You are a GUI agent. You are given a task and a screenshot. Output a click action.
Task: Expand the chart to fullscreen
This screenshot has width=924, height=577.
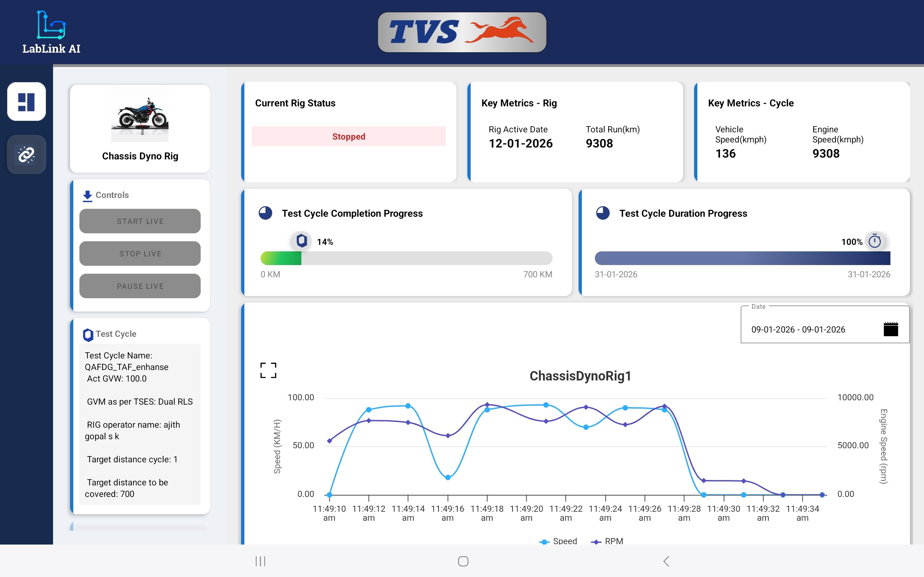pyautogui.click(x=268, y=370)
